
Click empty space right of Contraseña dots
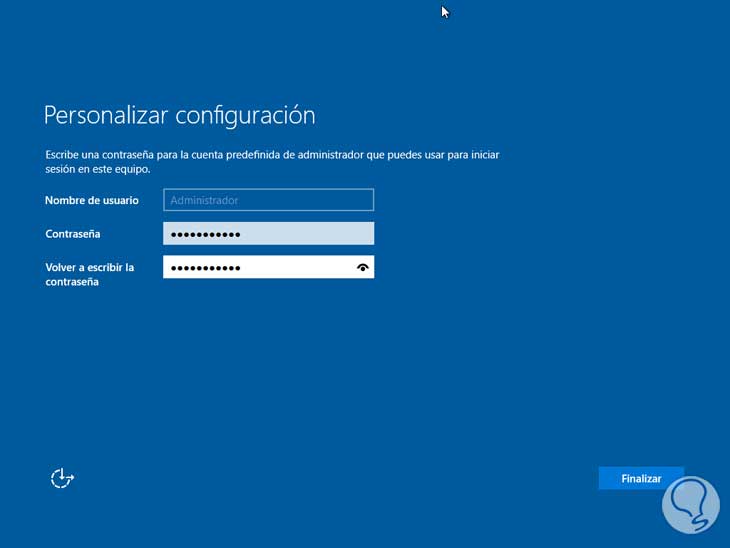coord(310,234)
